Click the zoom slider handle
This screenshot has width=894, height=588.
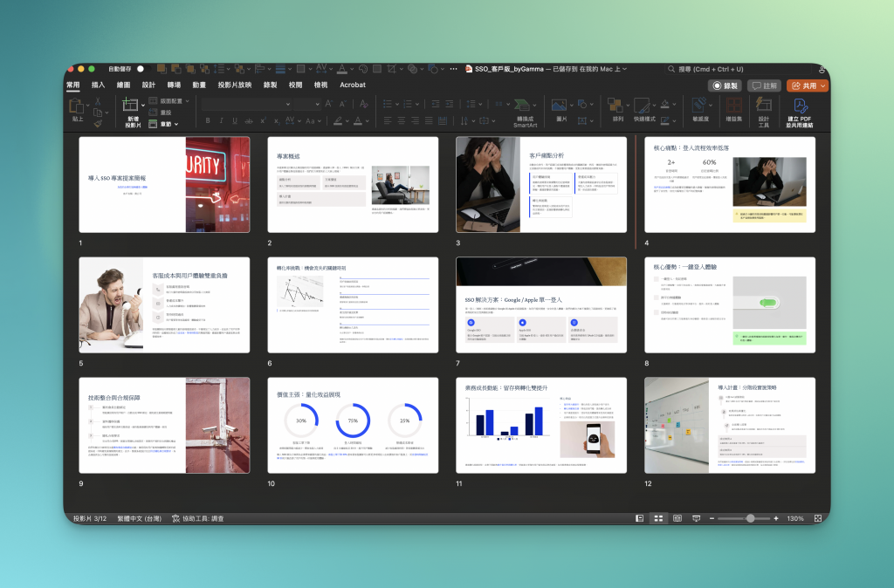750,518
